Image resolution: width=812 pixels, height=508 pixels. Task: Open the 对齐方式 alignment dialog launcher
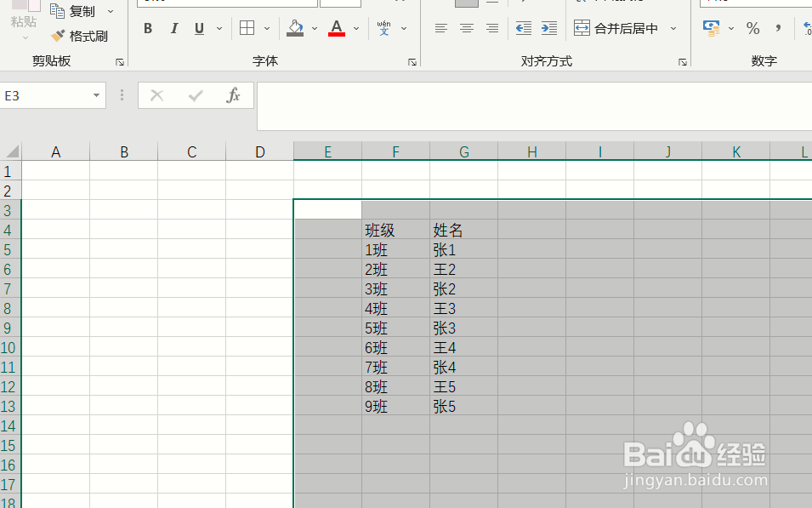click(x=682, y=61)
